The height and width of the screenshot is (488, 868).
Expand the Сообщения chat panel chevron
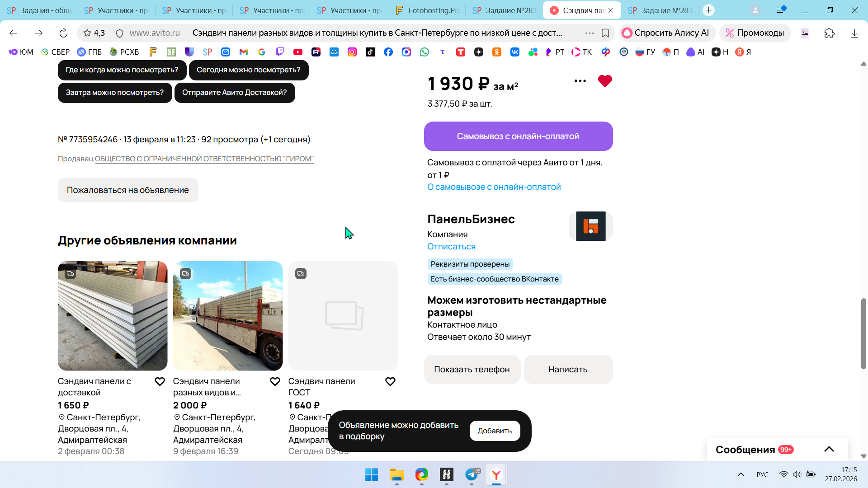click(829, 449)
